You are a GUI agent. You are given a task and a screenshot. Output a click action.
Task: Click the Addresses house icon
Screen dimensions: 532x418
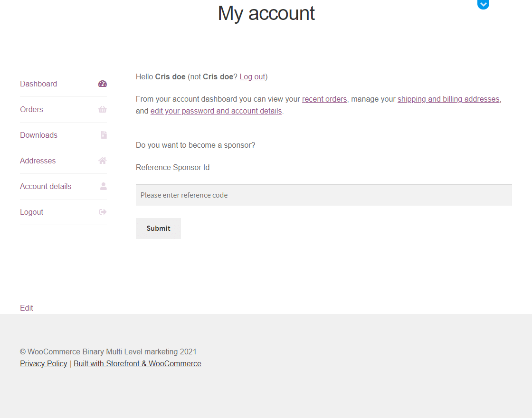pos(103,161)
